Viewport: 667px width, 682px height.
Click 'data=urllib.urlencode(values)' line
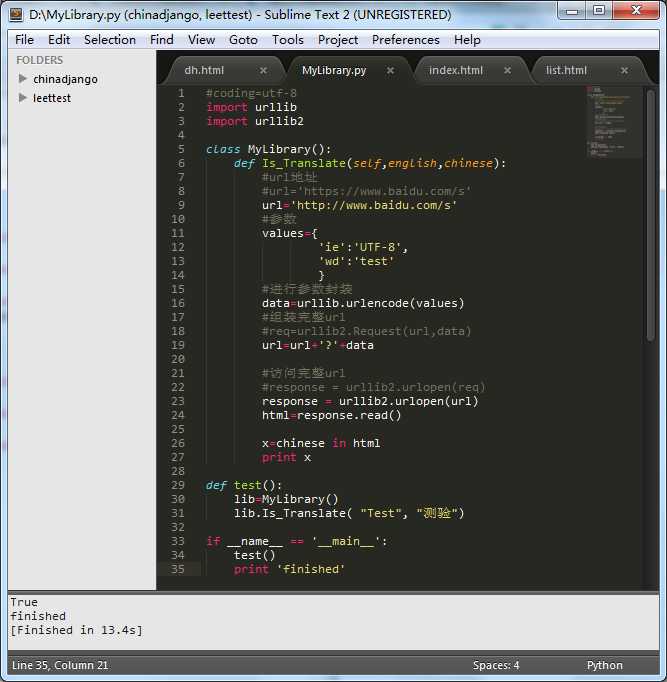click(x=363, y=303)
